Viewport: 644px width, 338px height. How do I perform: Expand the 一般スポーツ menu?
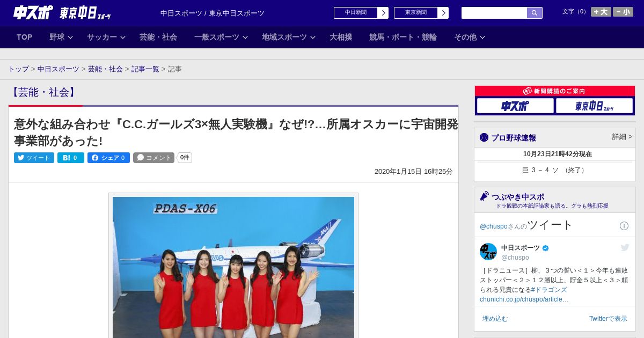(221, 37)
